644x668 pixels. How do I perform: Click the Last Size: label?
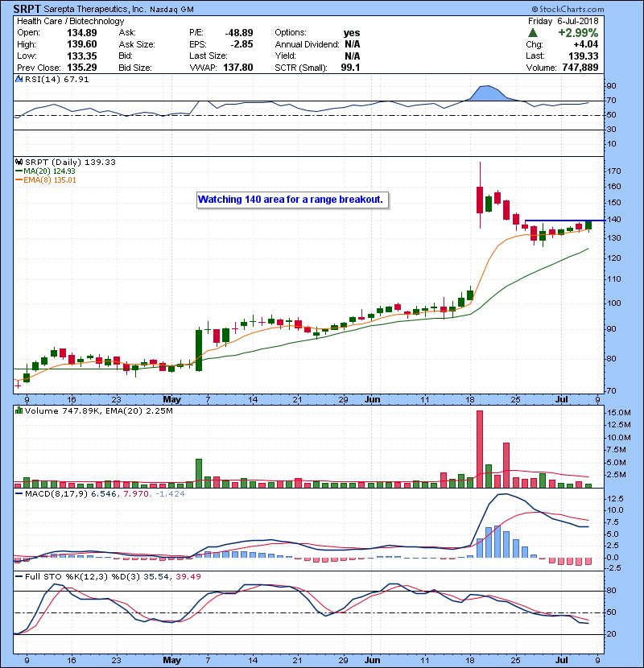208,56
